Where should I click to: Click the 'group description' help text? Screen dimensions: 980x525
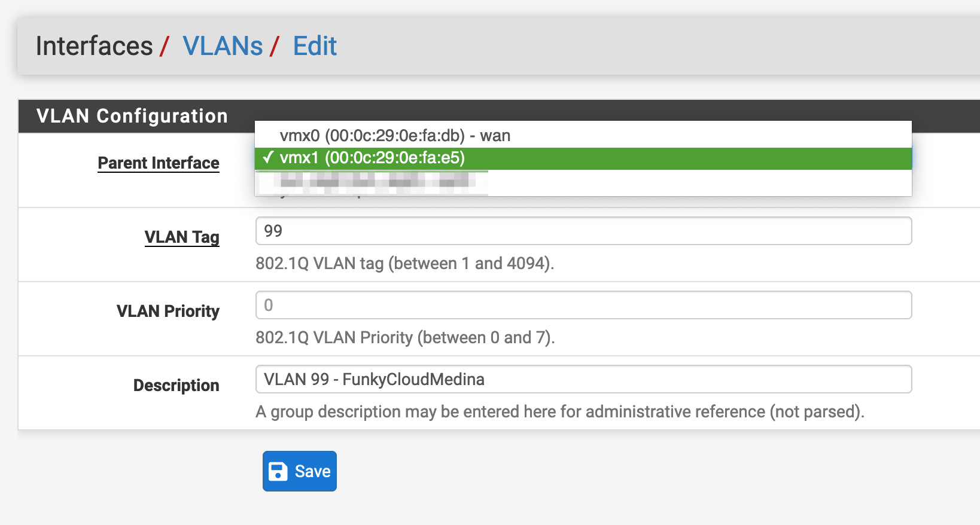click(560, 411)
